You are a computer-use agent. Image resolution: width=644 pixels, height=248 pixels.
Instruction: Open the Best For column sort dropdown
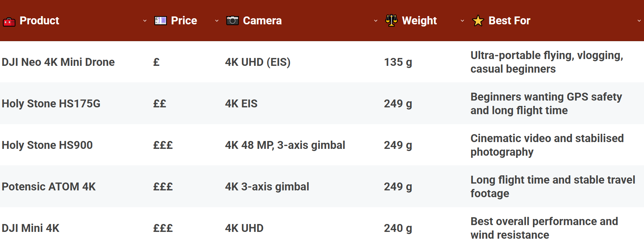tap(639, 21)
